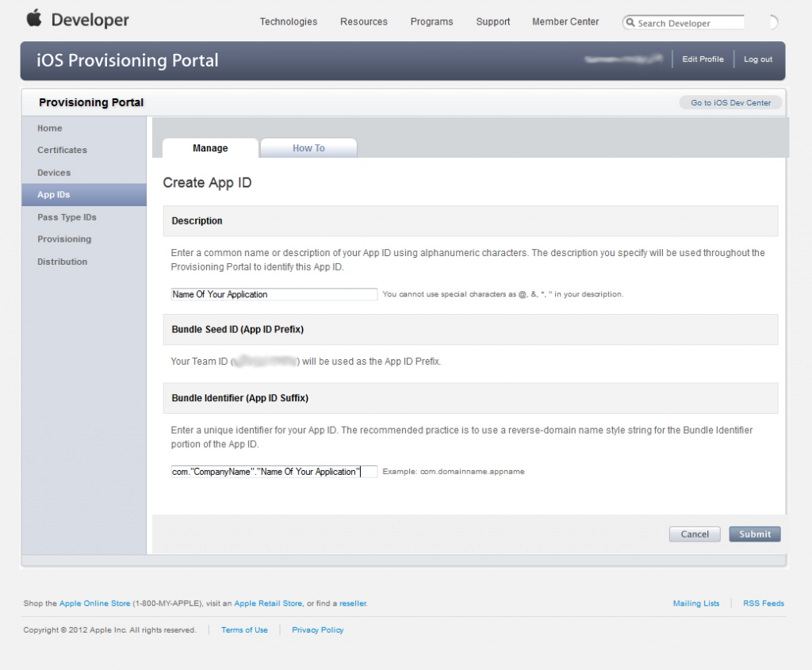Click the copyright 2012 Apple Inc. text
812x670 pixels.
pyautogui.click(x=109, y=630)
